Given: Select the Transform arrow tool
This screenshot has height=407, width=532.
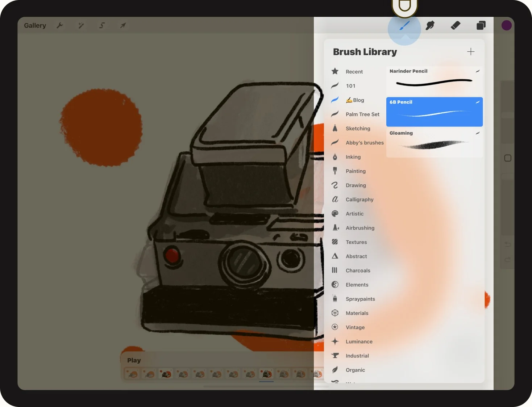Looking at the screenshot, I should click(x=123, y=25).
